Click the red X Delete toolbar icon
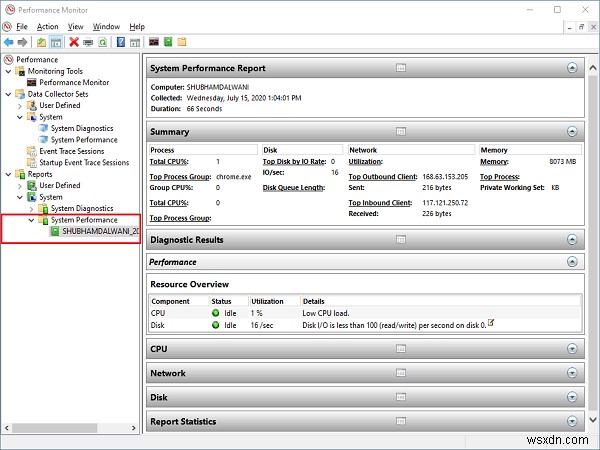This screenshot has height=450, width=600. click(x=74, y=42)
